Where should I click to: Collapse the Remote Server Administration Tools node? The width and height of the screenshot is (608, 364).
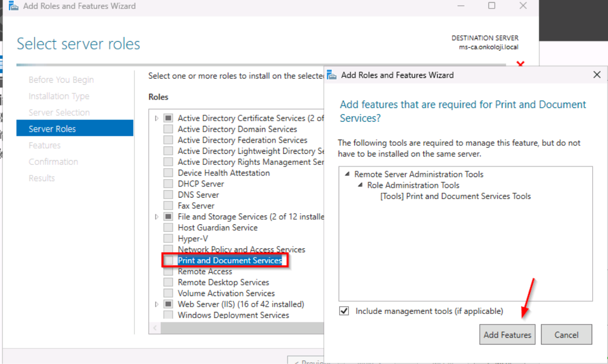pos(348,174)
